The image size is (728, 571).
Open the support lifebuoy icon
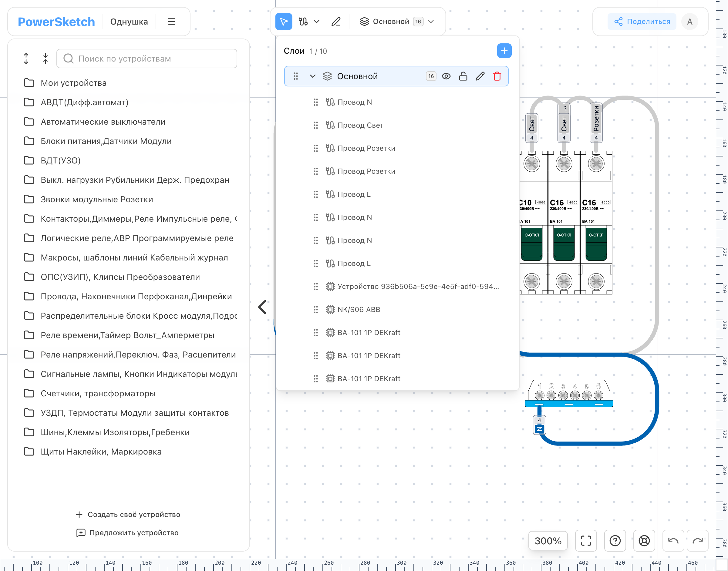pyautogui.click(x=644, y=541)
